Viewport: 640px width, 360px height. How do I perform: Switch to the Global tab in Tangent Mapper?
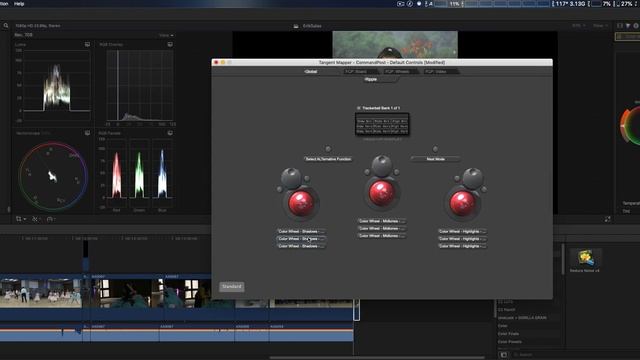tap(310, 71)
